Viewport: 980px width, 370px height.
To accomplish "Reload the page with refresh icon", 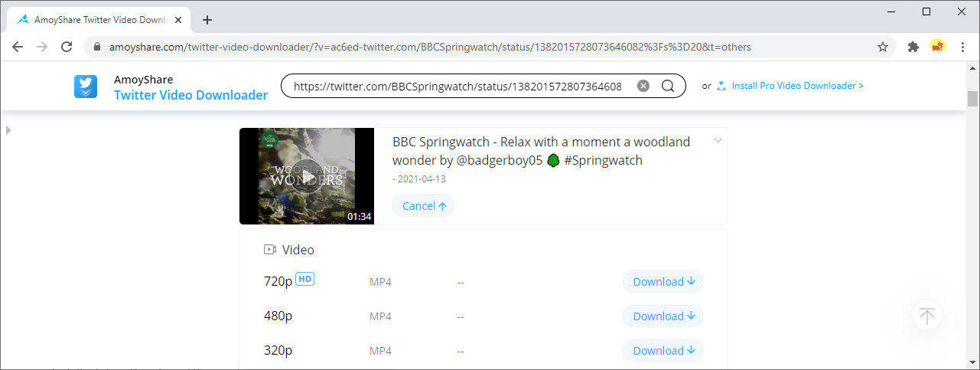I will (67, 47).
